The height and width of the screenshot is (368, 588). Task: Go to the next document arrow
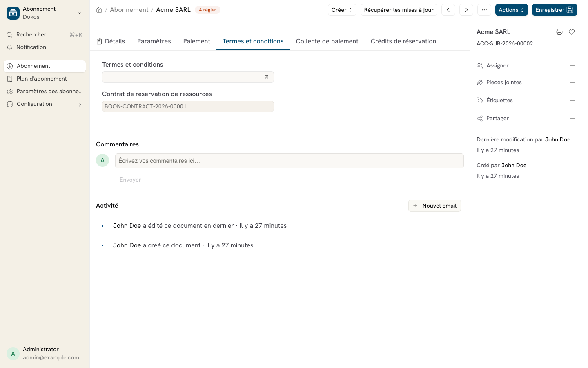pos(466,10)
